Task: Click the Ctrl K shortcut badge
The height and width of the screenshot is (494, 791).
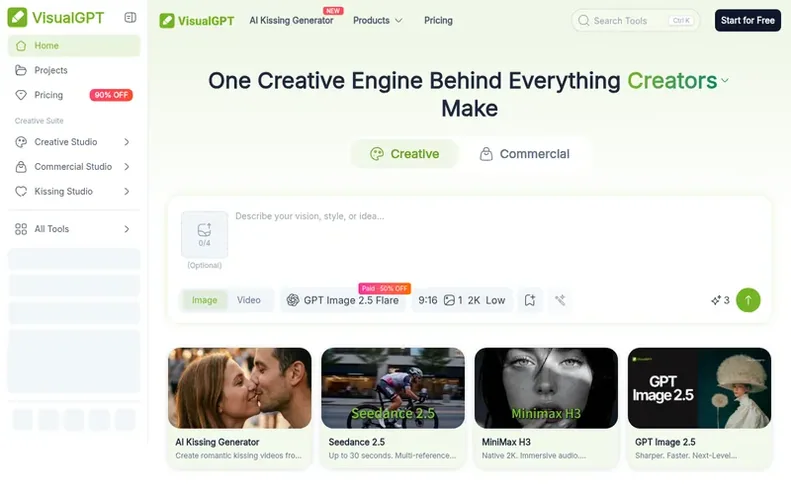Action: 681,21
